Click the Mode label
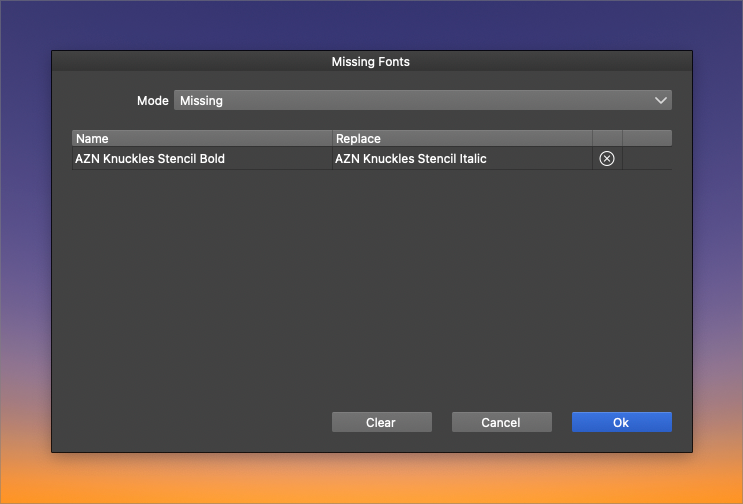Viewport: 743px width, 504px height. pyautogui.click(x=153, y=101)
